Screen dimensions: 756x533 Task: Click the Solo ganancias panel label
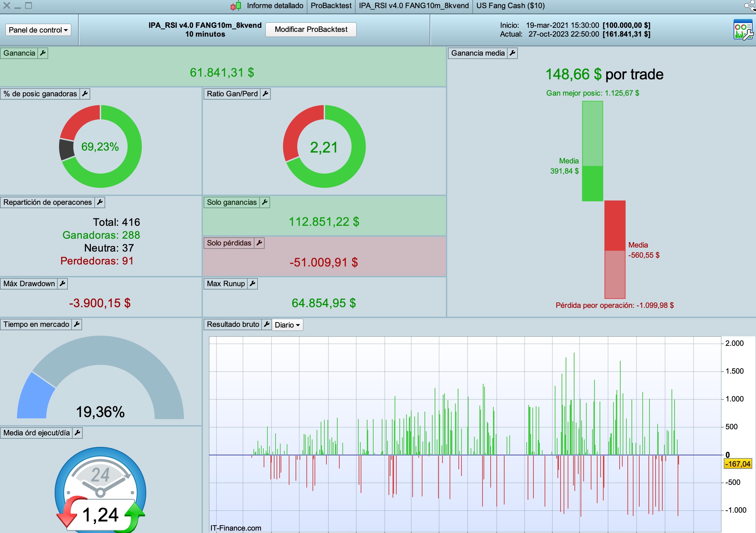pos(232,202)
